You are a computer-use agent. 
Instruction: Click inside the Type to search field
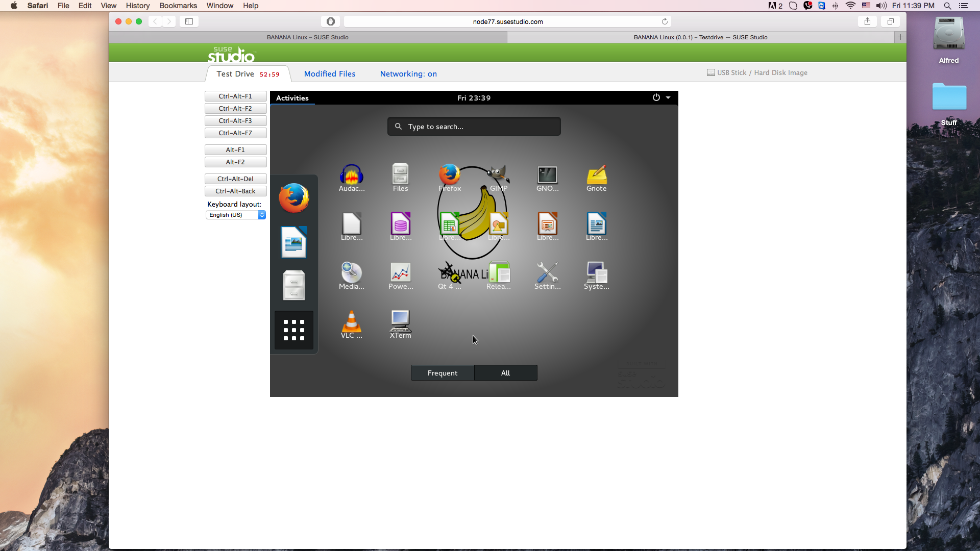tap(474, 126)
